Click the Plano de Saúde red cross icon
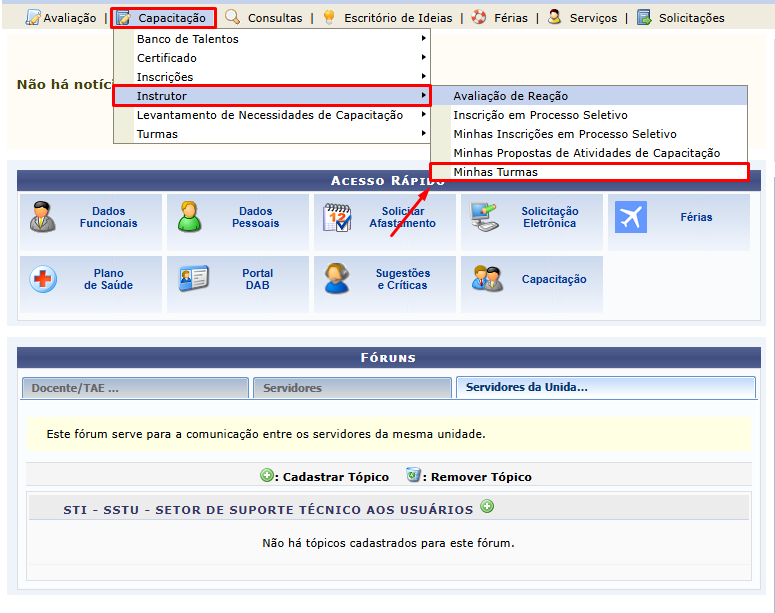Screen dimensions: 775x613 [x=43, y=279]
